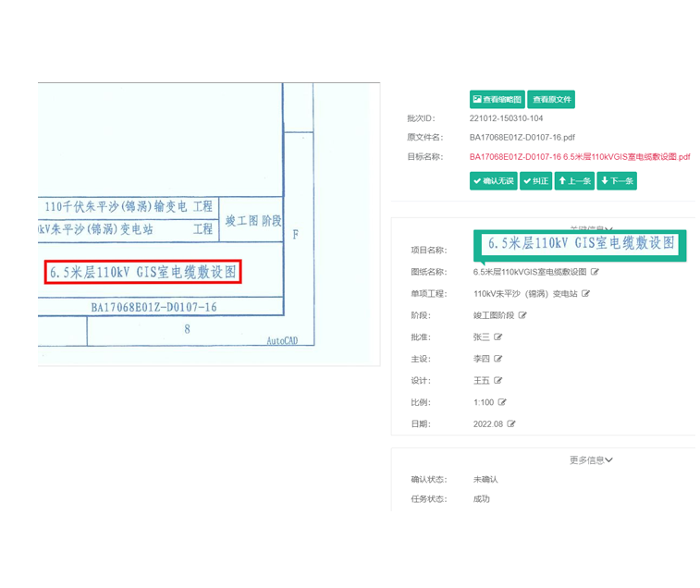This screenshot has height=588, width=700.
Task: Go to next record with 下一条
Action: [x=617, y=181]
